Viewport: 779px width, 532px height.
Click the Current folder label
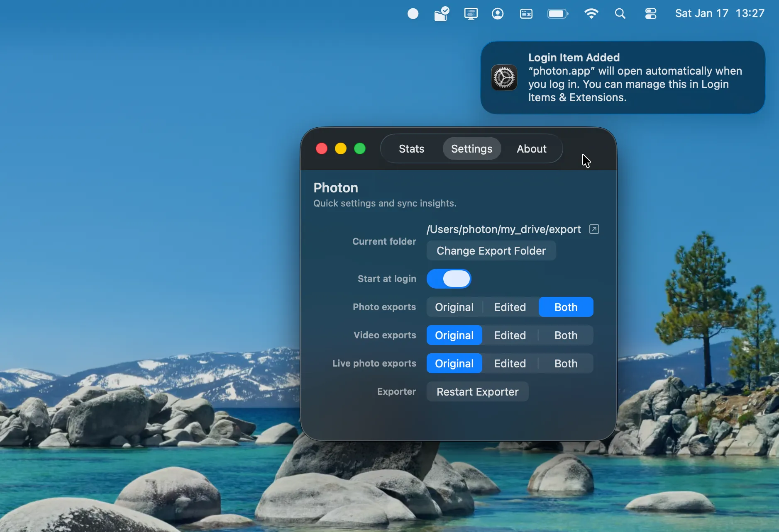[384, 241]
